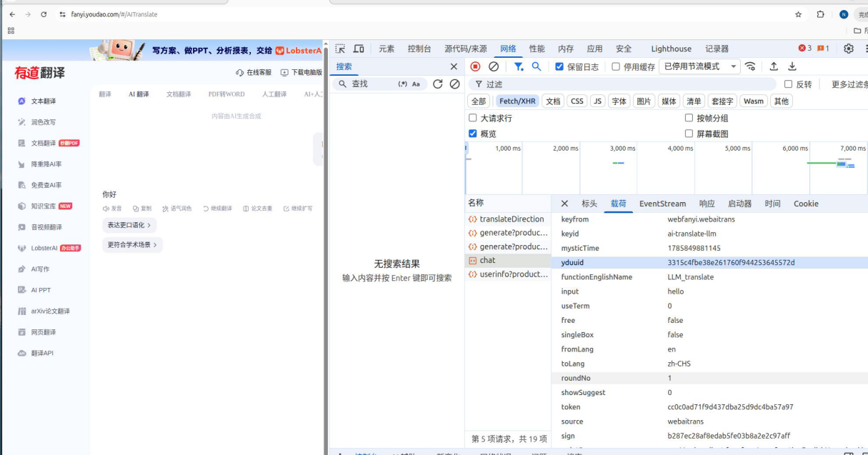Screen dimensions: 868x455
Task: Open the Lighthouse tab
Action: point(672,49)
